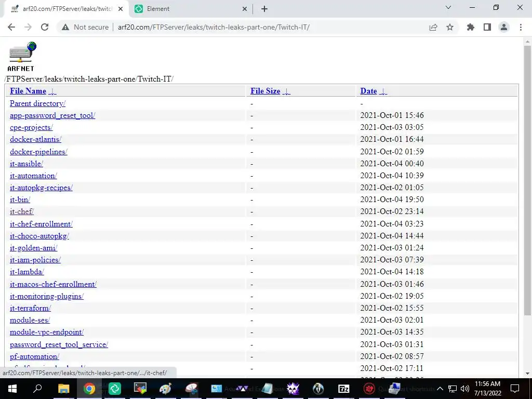
Task: Close the Element tab
Action: (245, 9)
